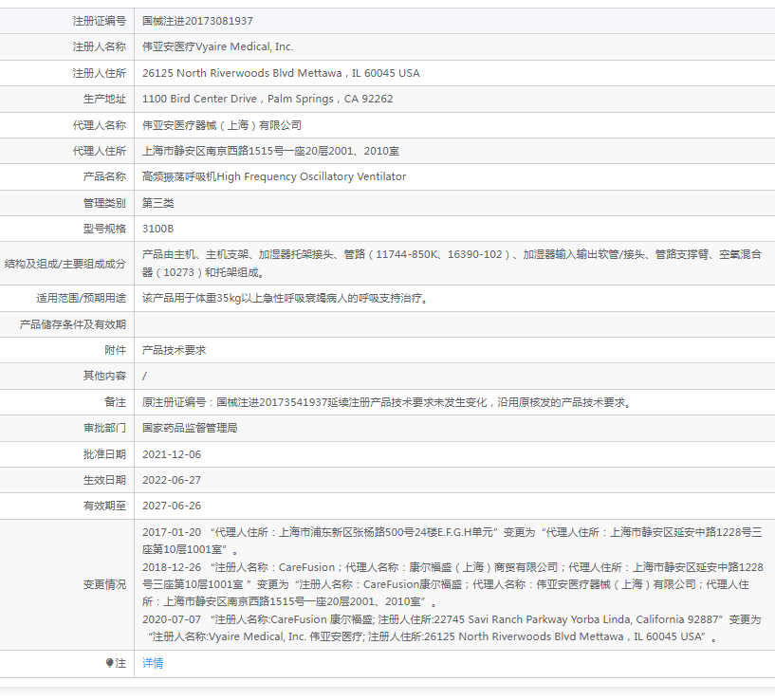Click the 注册证编号 label

[x=100, y=21]
